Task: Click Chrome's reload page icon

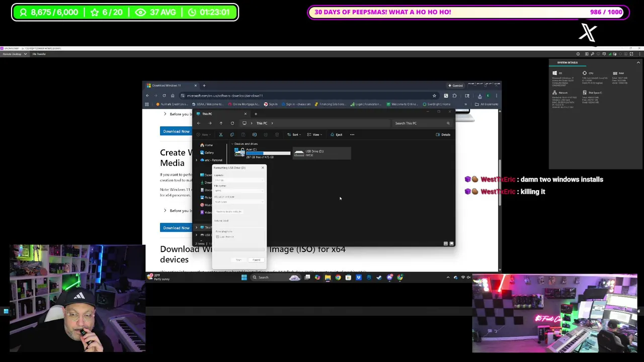Action: [164, 96]
